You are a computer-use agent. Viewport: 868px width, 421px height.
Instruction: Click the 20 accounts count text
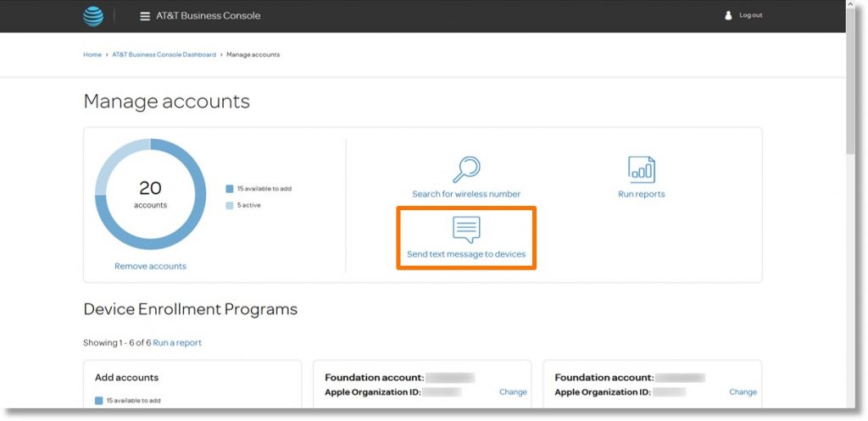click(x=150, y=194)
